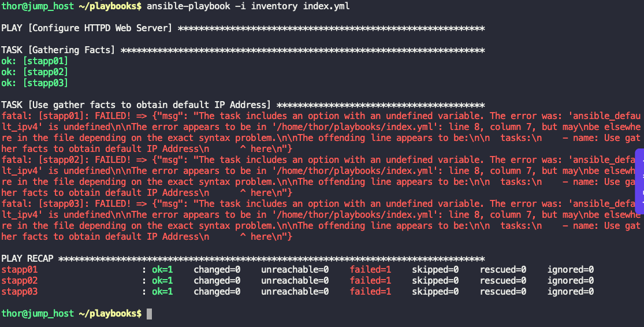Click failed=1 in the stapp02 recap row
Image resolution: width=644 pixels, height=327 pixels.
370,281
